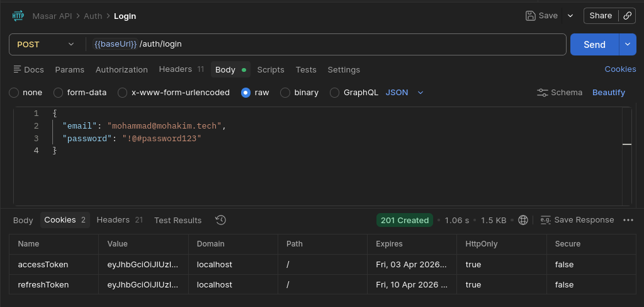Click the /auth/login URL text
The image size is (644, 307).
coord(161,44)
